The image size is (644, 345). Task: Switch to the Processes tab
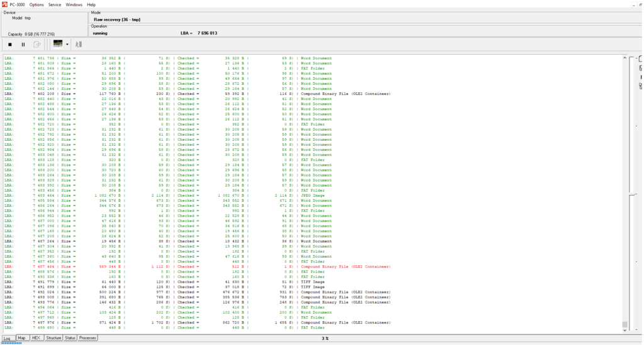87,338
